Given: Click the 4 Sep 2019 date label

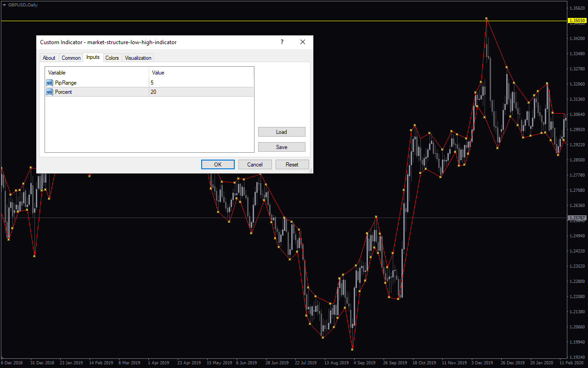Looking at the screenshot, I should point(364,362).
